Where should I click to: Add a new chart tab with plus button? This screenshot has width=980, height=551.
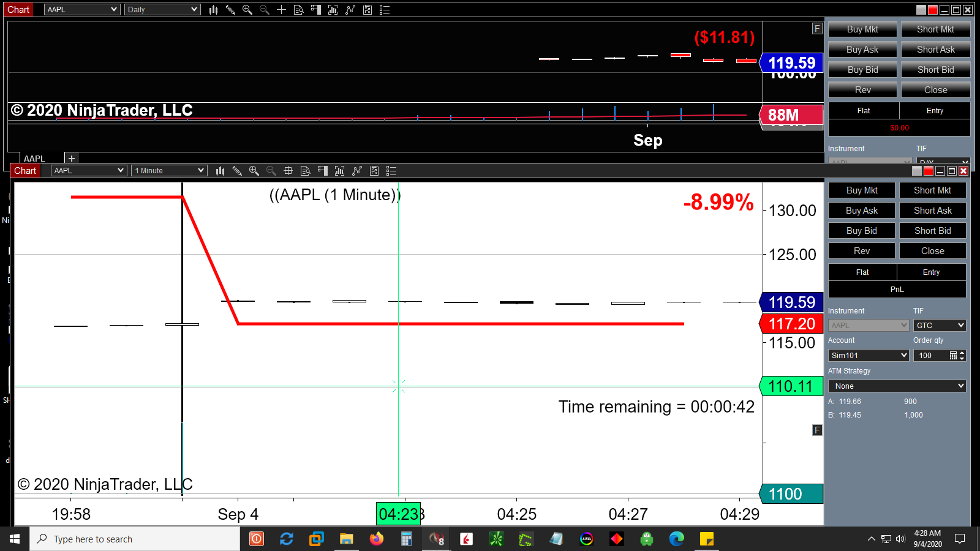[x=72, y=159]
